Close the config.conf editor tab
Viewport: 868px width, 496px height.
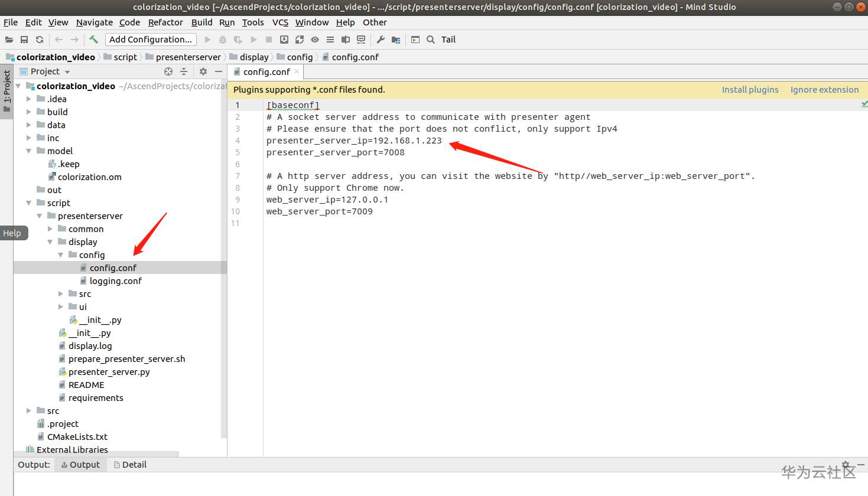(x=297, y=71)
